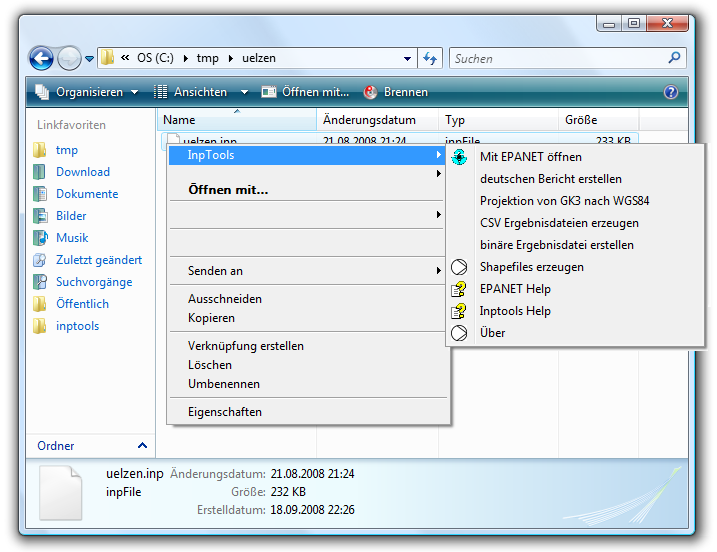
Task: Choose Eigenschaften in context menu
Action: tap(306, 412)
